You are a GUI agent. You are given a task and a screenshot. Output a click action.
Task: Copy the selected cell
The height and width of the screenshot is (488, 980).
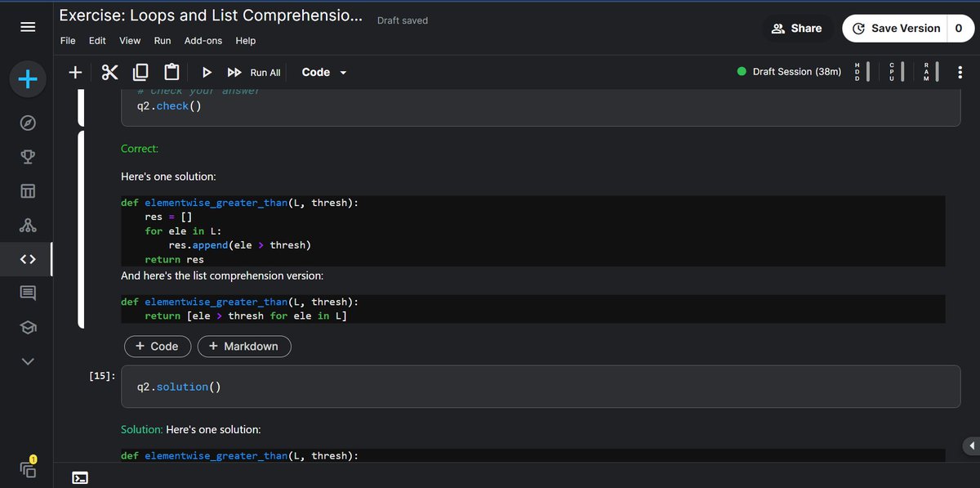(x=140, y=72)
